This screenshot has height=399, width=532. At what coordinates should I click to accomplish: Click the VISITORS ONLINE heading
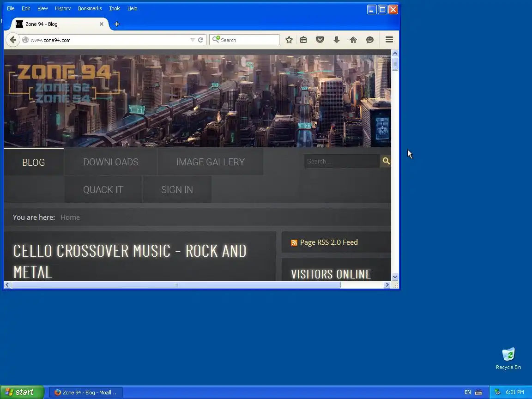tap(331, 274)
